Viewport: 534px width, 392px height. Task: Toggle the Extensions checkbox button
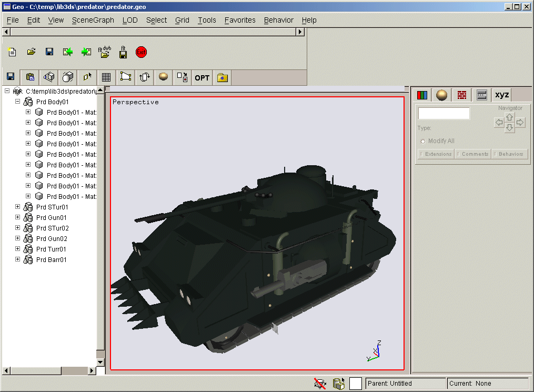pos(435,154)
